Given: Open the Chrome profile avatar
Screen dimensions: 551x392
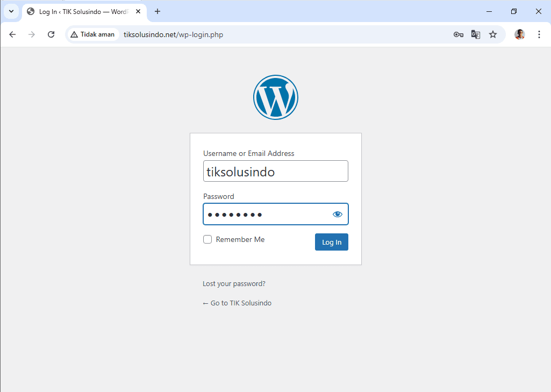Looking at the screenshot, I should 519,34.
